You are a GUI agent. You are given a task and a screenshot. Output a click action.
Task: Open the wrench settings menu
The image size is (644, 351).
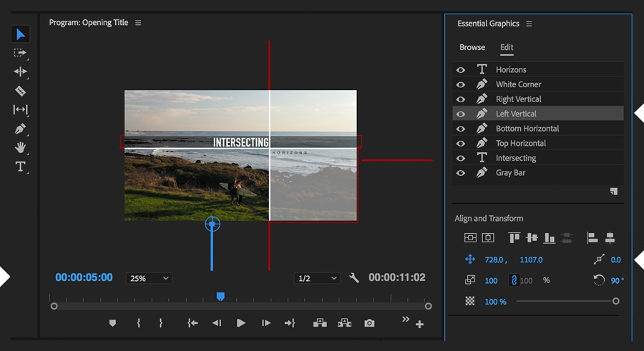pos(353,278)
